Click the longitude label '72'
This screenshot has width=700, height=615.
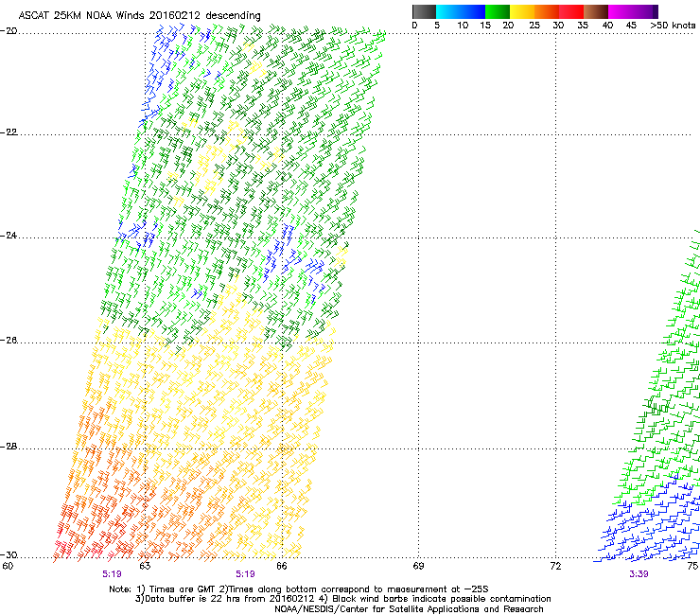(x=555, y=567)
